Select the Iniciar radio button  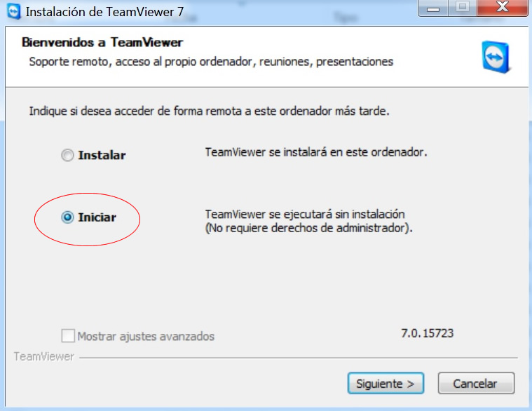pyautogui.click(x=67, y=217)
